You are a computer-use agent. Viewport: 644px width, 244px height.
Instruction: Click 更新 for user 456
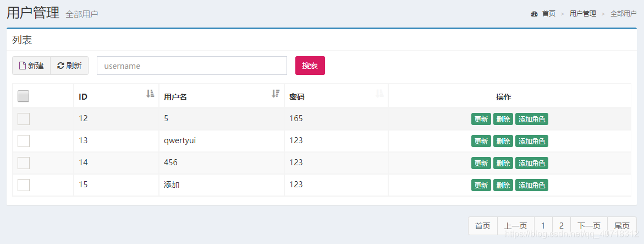(481, 163)
